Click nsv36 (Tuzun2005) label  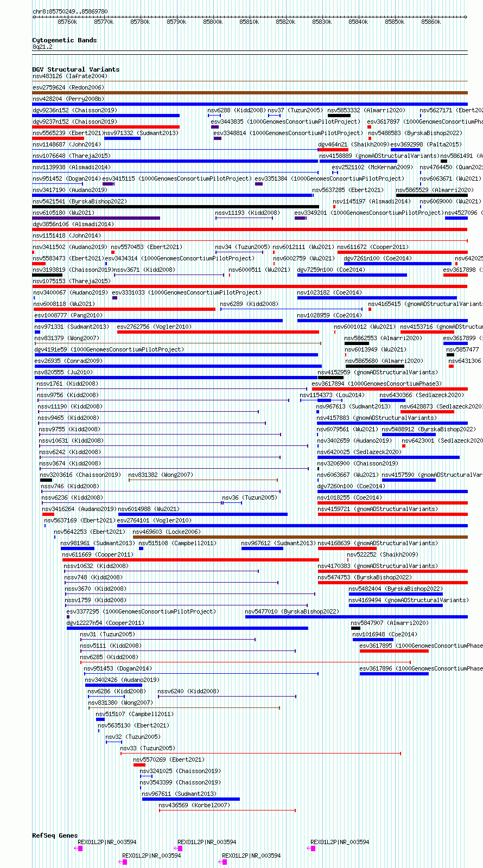(249, 498)
